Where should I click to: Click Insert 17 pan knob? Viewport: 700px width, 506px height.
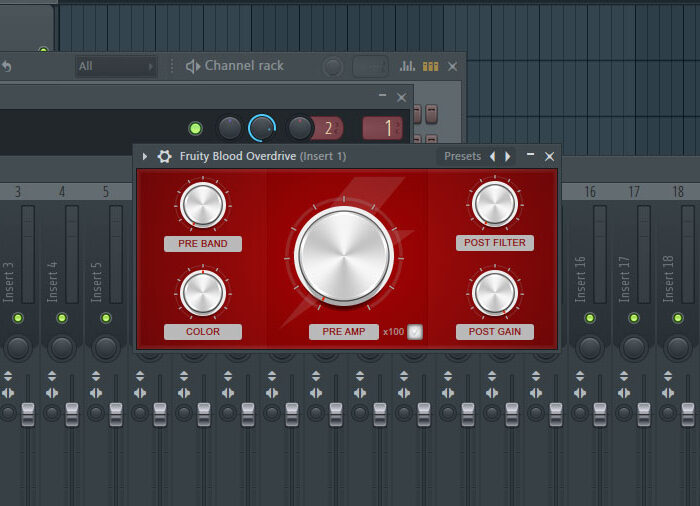pyautogui.click(x=633, y=348)
